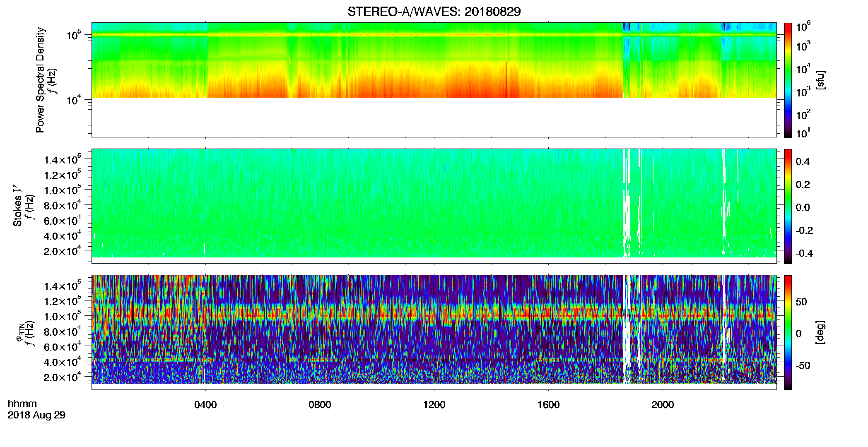Click the 0800 time axis label
868x447 pixels.
tap(320, 404)
